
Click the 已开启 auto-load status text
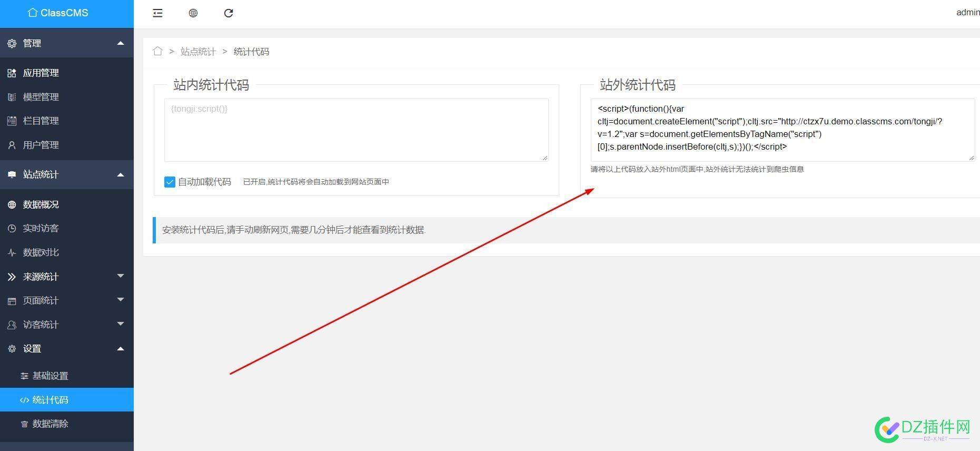coord(316,182)
